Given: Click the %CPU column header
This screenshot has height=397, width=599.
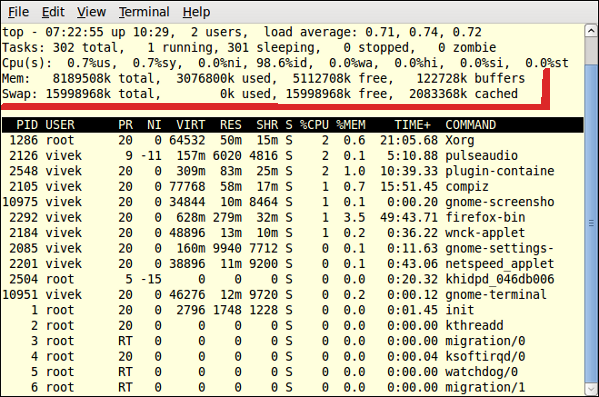Looking at the screenshot, I should pyautogui.click(x=314, y=125).
